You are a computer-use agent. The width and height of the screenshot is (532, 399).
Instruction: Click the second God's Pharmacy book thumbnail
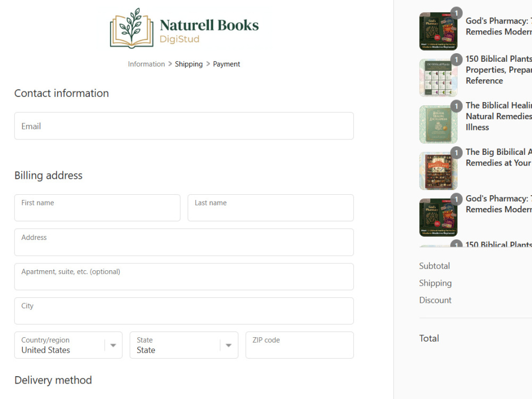(438, 217)
